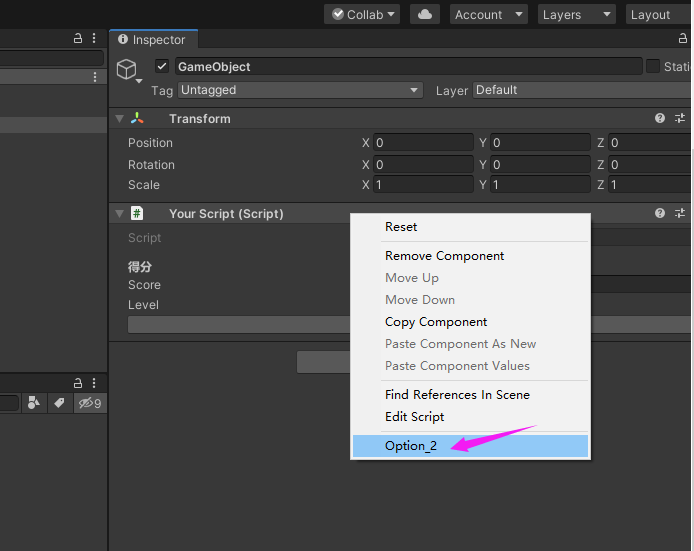Open the Account dropdown
694x551 pixels.
pyautogui.click(x=489, y=14)
